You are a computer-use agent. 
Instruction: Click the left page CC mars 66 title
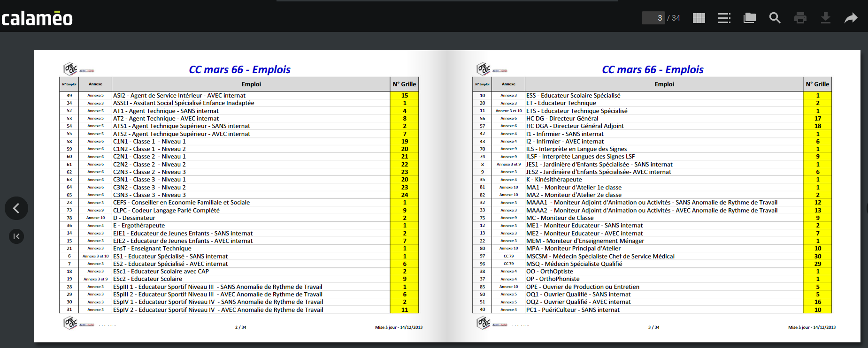[x=239, y=69]
